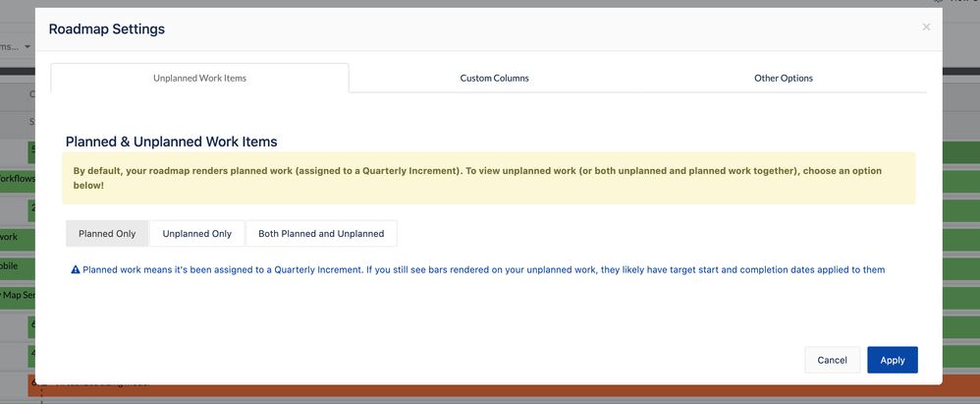
Task: Open the dropdown arrow in background toolbar
Action: [x=27, y=47]
